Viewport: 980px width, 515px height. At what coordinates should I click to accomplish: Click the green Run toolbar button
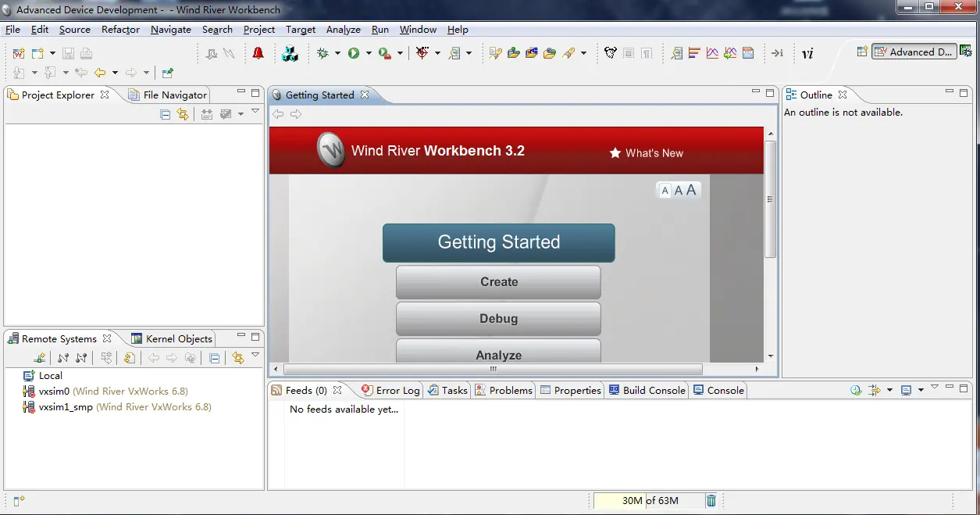(354, 53)
